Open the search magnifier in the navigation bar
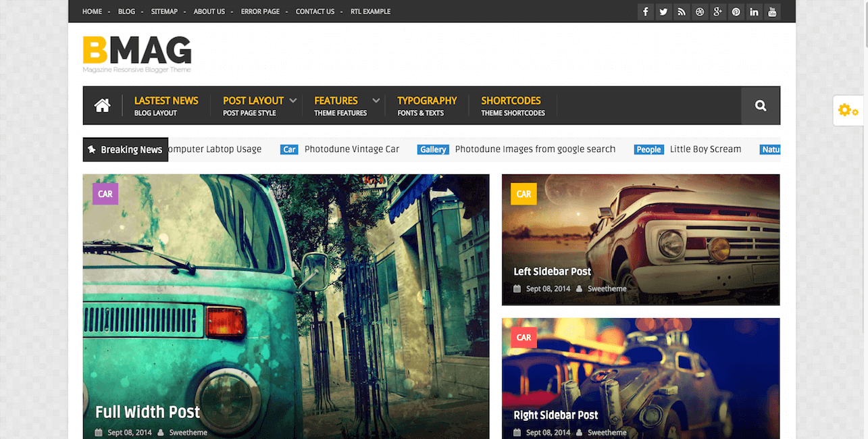The height and width of the screenshot is (439, 868). [761, 105]
